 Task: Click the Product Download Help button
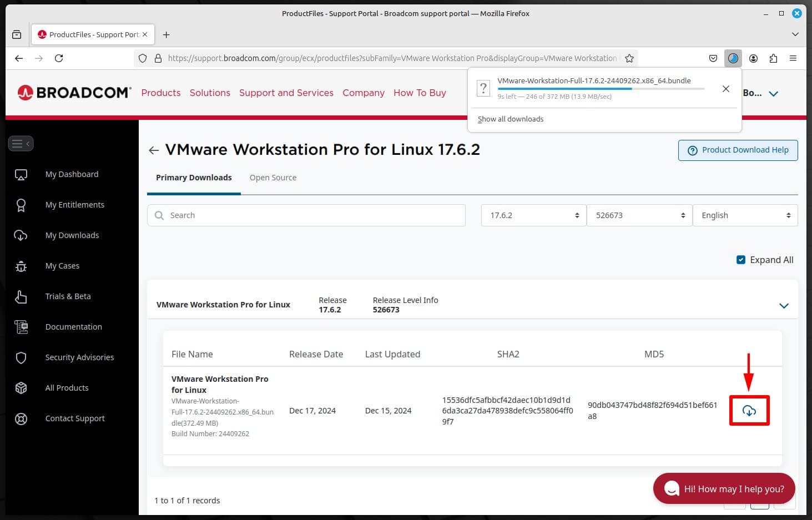coord(738,150)
